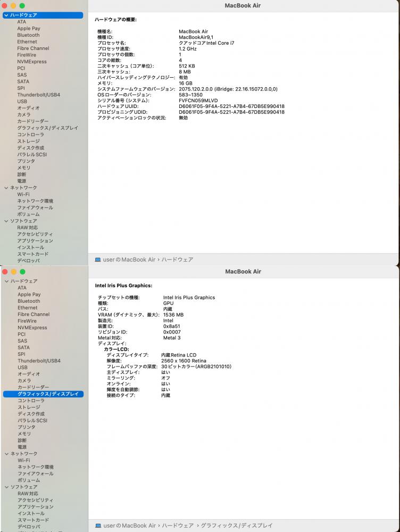Select プリンタ in bottom window sidebar
The width and height of the screenshot is (400, 532).
(27, 427)
